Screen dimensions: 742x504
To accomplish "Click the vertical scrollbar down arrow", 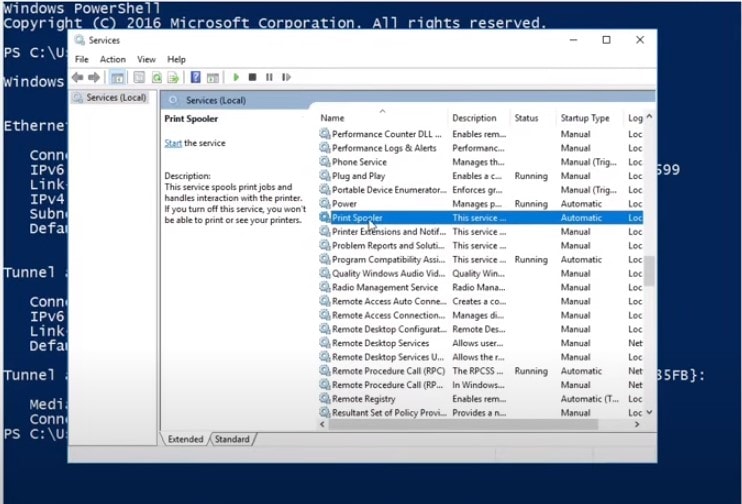I will (x=649, y=412).
